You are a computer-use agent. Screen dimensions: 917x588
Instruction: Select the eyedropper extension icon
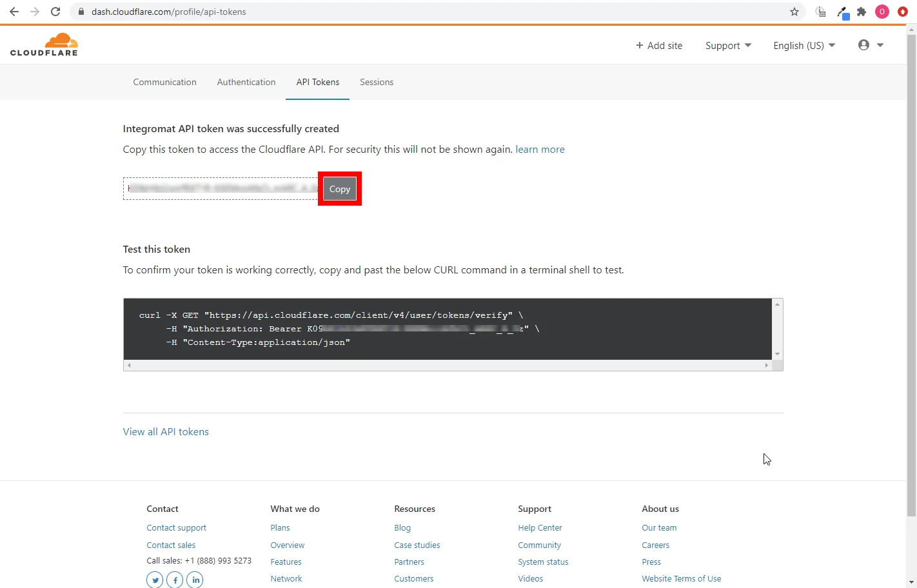tap(843, 12)
